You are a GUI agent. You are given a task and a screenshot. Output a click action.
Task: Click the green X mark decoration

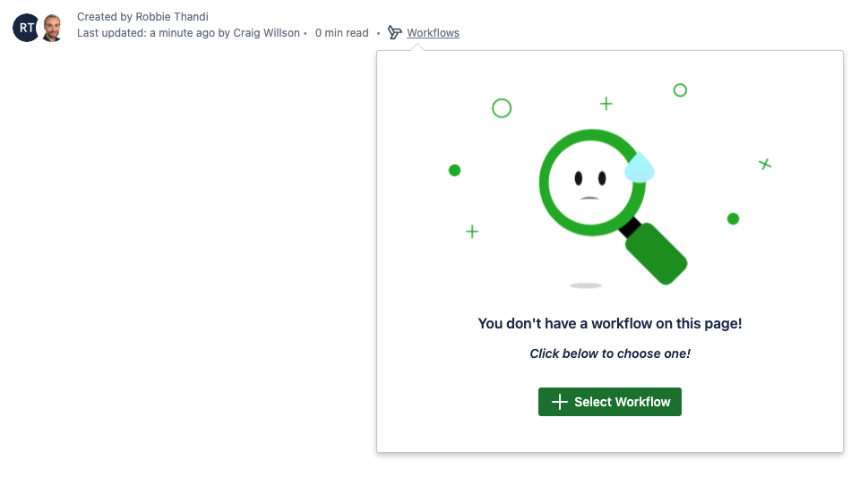click(x=765, y=164)
